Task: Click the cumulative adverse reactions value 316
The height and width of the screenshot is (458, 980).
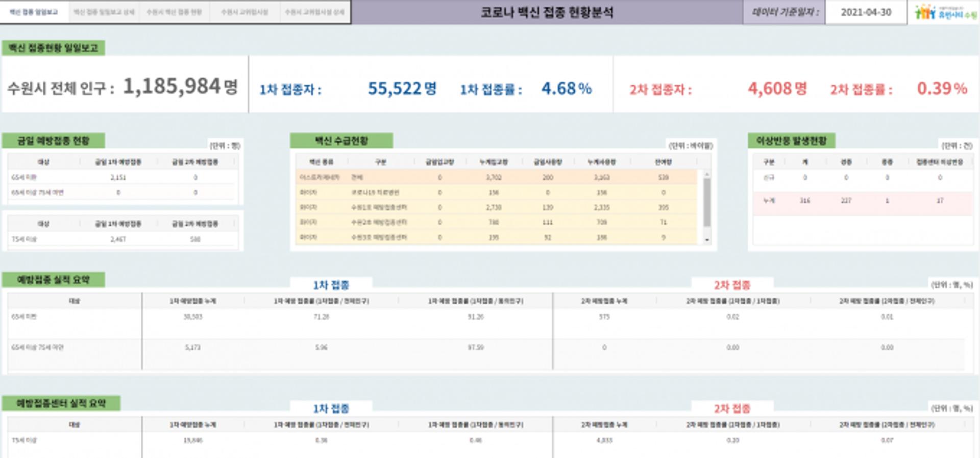Action: pos(805,201)
